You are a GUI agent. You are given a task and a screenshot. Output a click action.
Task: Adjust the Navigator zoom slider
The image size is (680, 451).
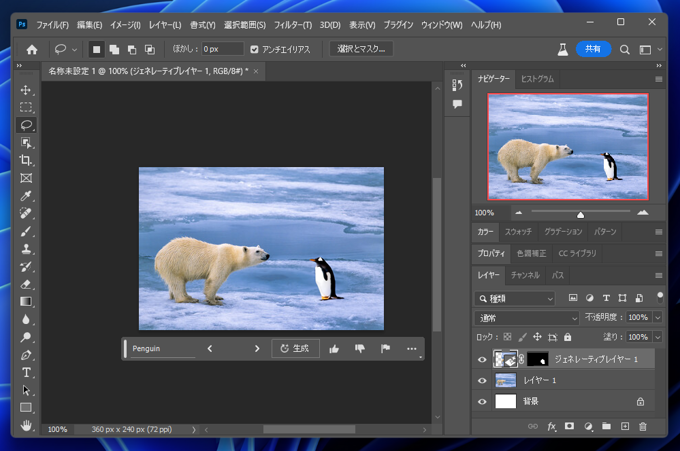pos(580,213)
